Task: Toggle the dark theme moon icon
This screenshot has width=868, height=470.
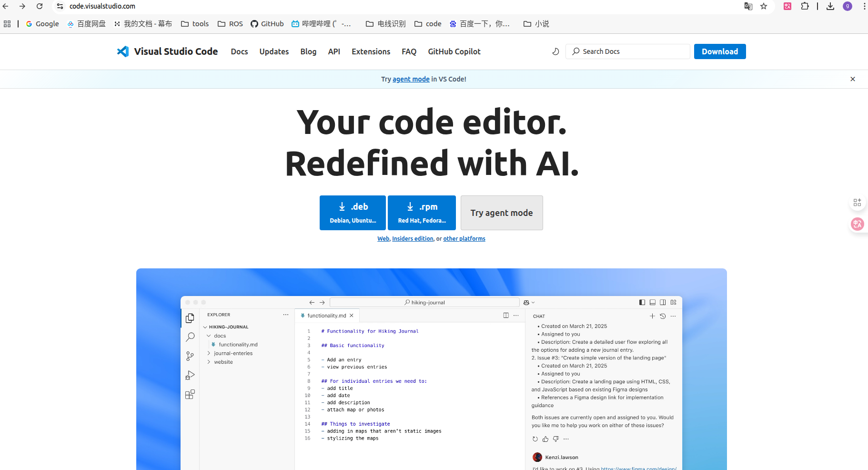Action: coord(555,51)
